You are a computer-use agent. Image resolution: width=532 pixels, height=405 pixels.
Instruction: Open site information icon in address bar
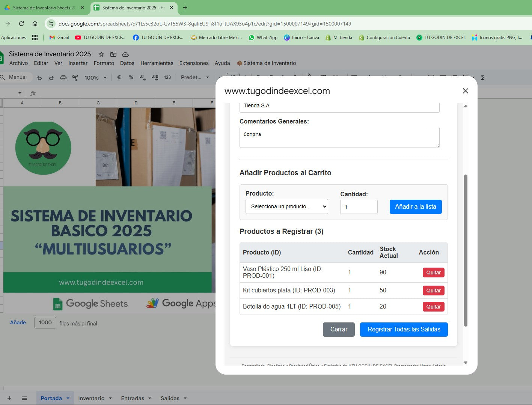(x=51, y=24)
